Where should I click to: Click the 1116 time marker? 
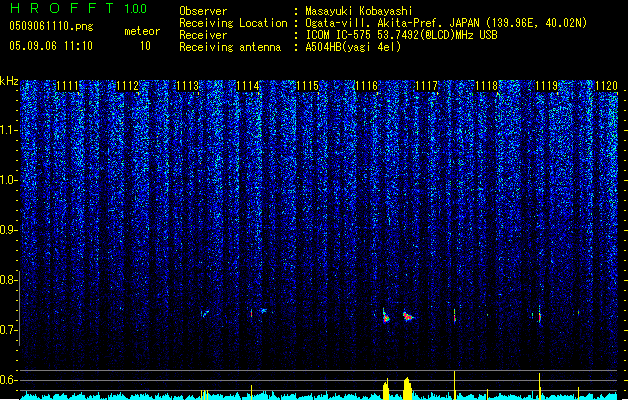point(367,86)
